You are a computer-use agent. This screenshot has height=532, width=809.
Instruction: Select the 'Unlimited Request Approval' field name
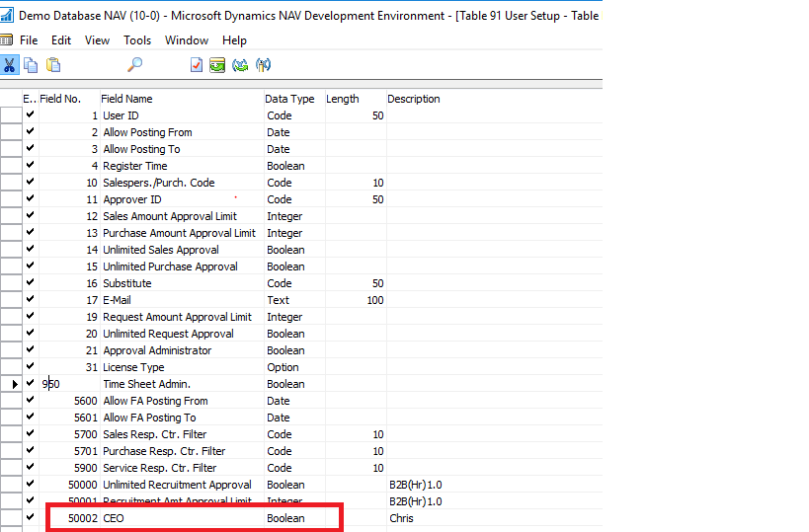tap(182, 334)
